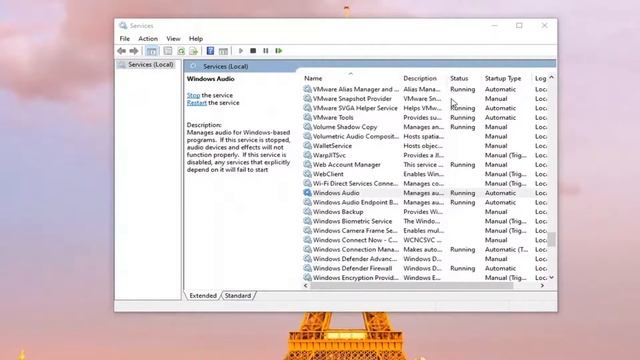640x360 pixels.
Task: Click the gear icon beside WarpJITSvc
Action: (x=307, y=155)
